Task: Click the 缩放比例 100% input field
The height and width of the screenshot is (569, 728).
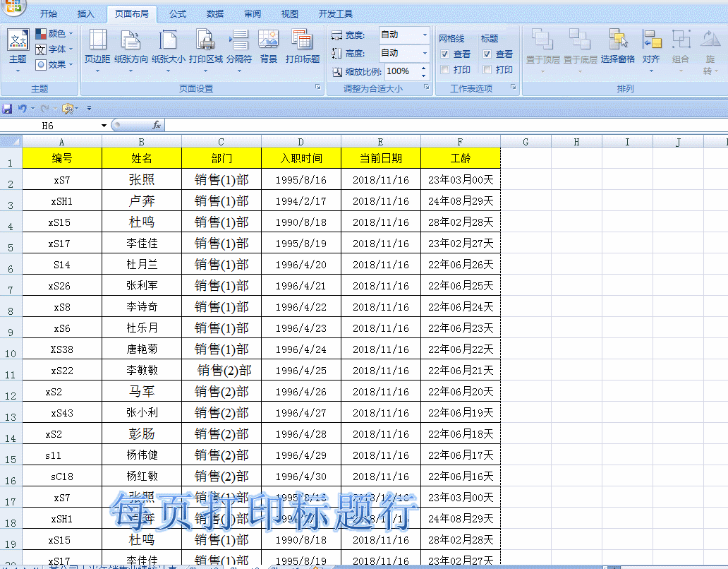Action: (402, 71)
